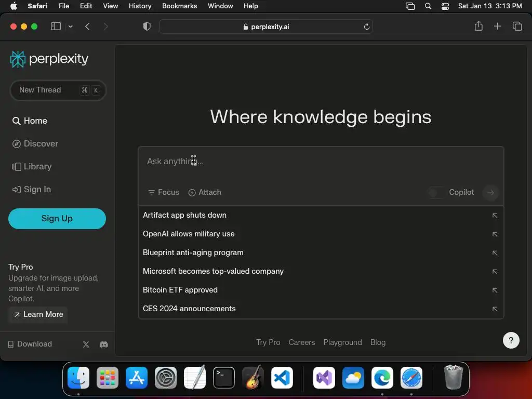The width and height of the screenshot is (532, 399).
Task: Open a new Safari tab
Action: [497, 26]
